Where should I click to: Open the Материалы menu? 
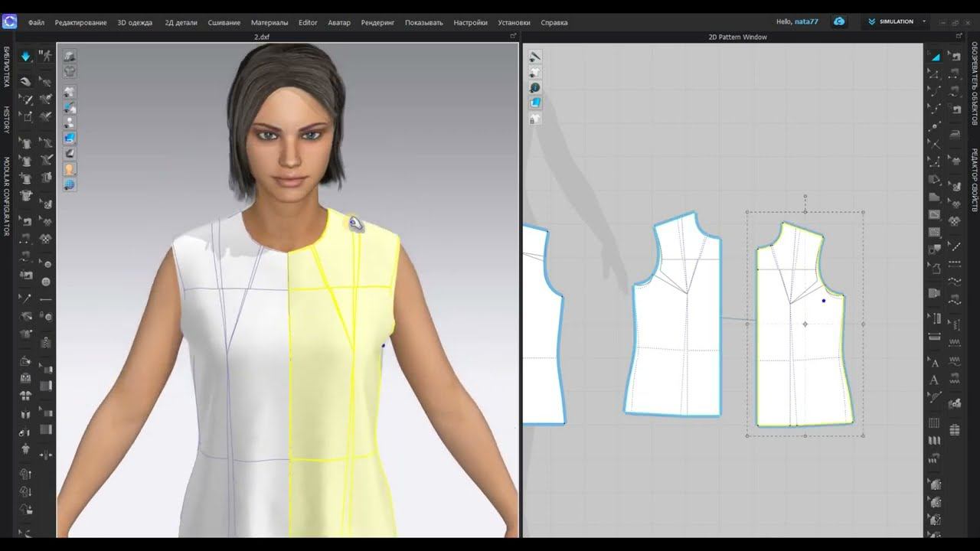pos(269,22)
